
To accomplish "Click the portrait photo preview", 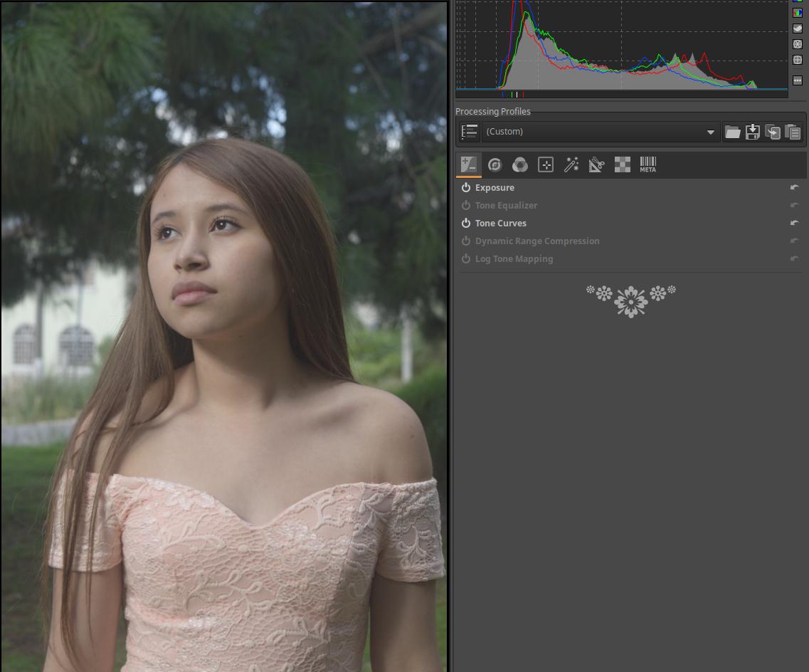I will tap(224, 336).
